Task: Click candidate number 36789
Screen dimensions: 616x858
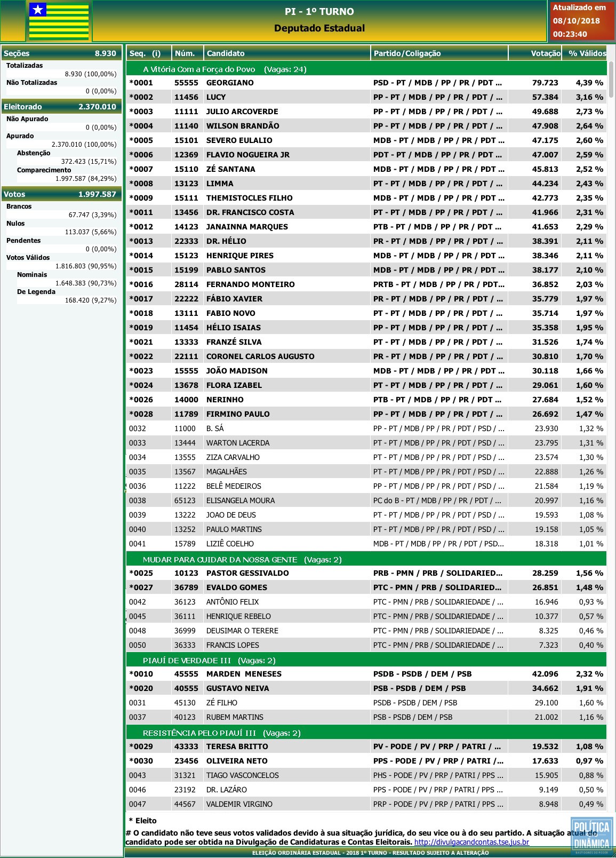Action: 186,587
